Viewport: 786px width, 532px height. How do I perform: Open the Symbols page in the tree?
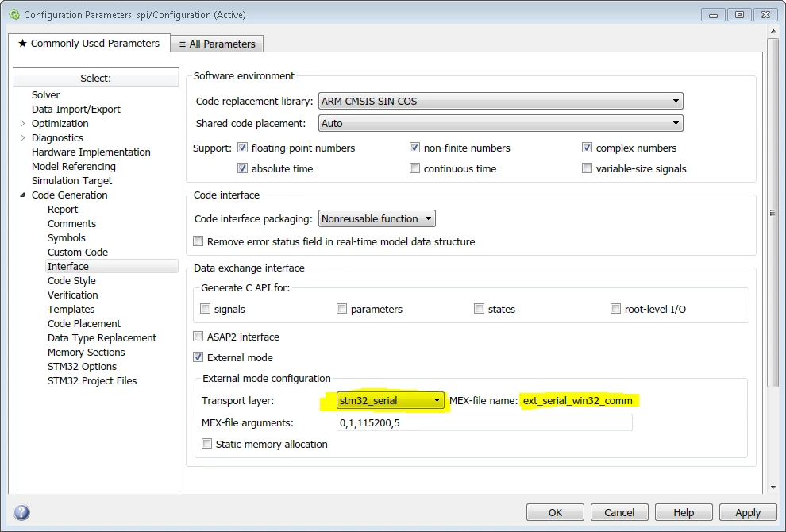click(66, 237)
